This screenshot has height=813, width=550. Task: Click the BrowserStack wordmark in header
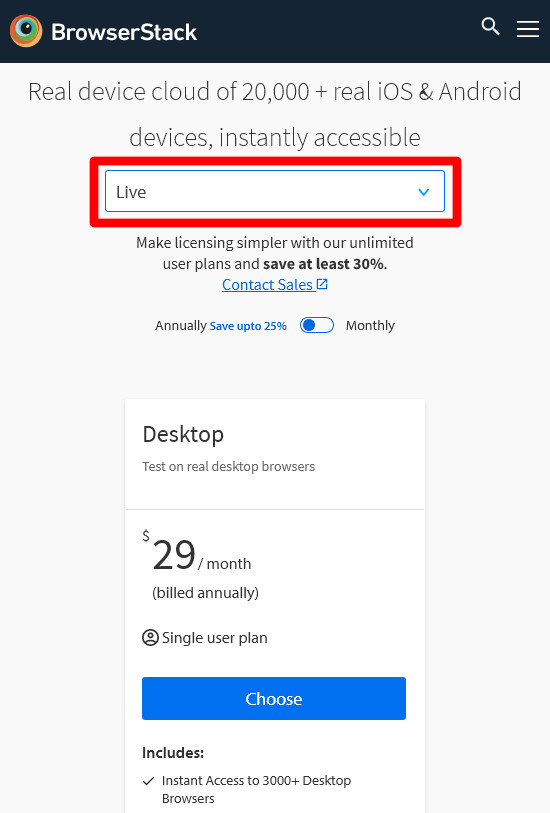(124, 32)
